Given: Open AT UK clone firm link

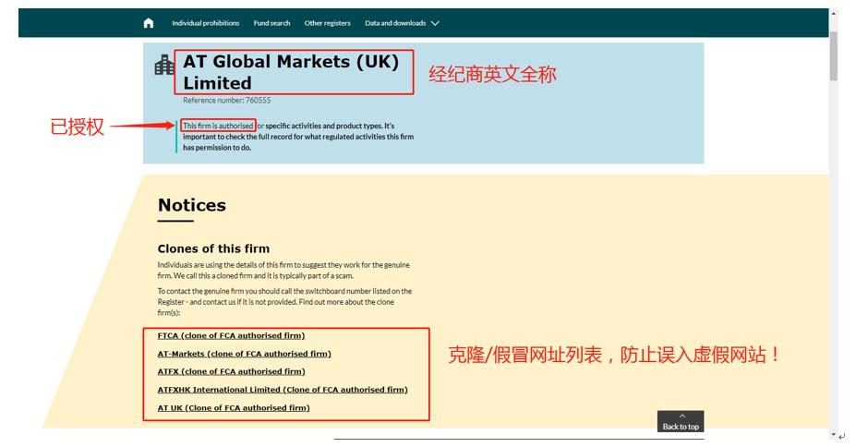Looking at the screenshot, I should [x=234, y=408].
